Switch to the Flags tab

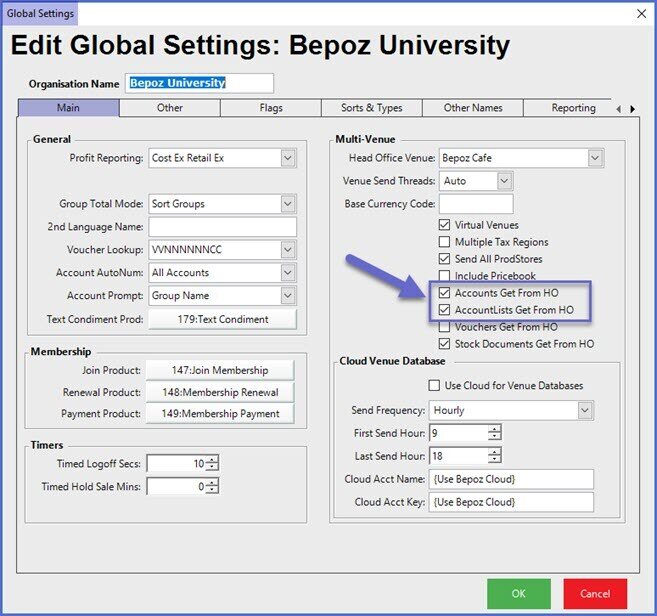pyautogui.click(x=270, y=108)
